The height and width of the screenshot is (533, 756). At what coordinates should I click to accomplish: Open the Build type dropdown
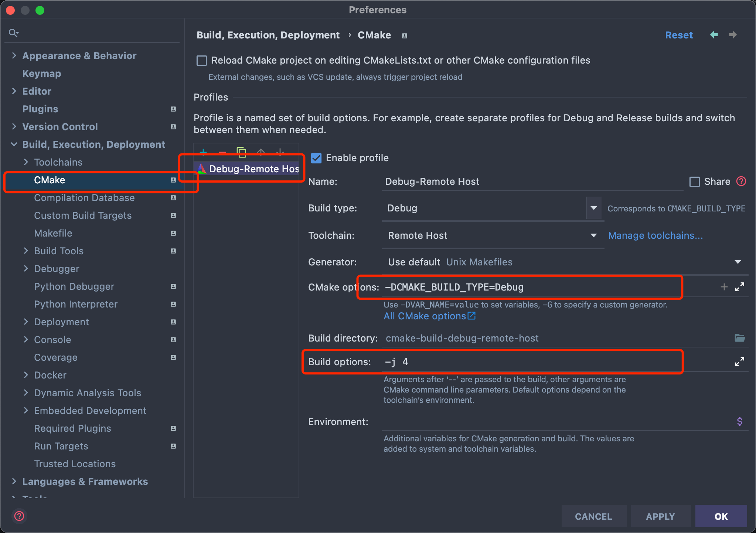pyautogui.click(x=593, y=208)
